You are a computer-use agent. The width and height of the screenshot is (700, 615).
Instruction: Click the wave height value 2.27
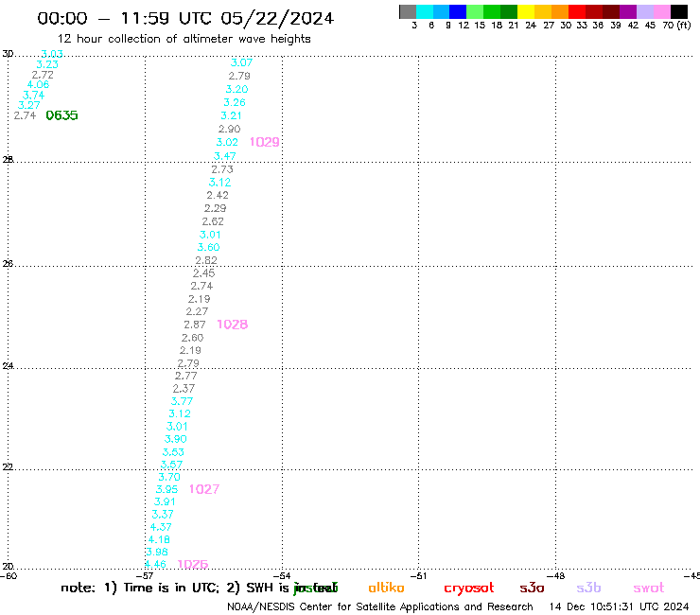tap(197, 311)
